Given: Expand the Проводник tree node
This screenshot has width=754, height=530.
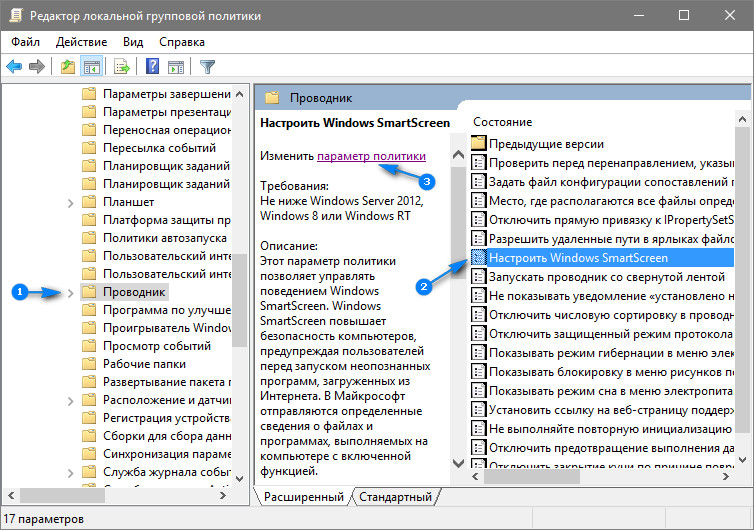Looking at the screenshot, I should pos(70,292).
